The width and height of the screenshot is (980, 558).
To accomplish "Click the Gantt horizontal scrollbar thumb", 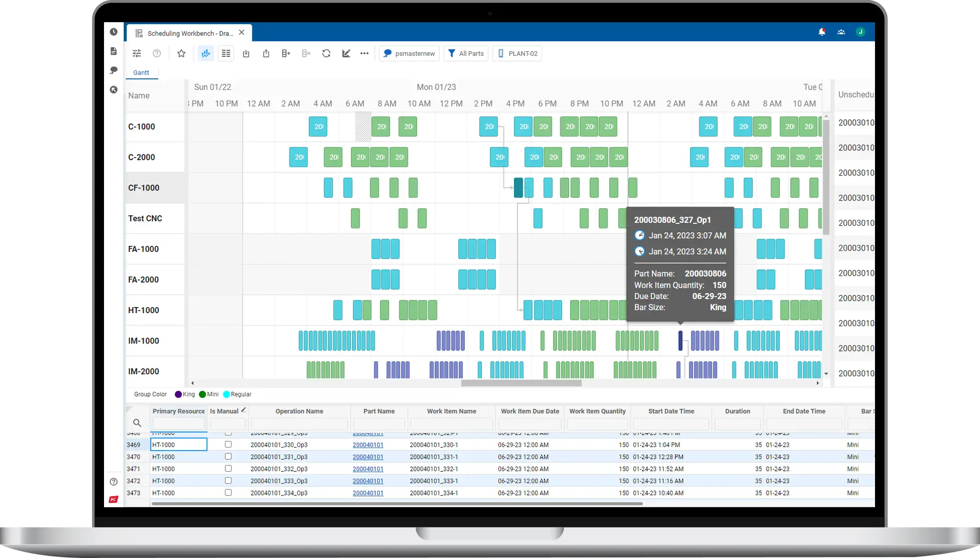I will pos(521,383).
